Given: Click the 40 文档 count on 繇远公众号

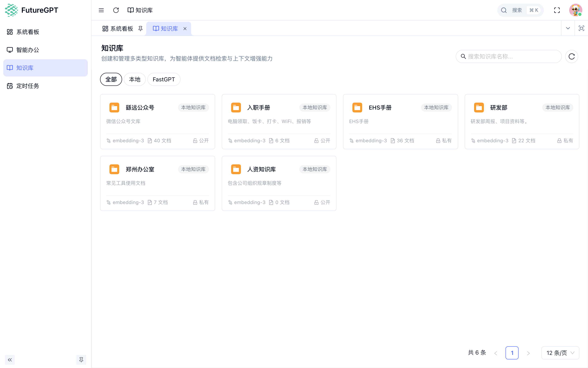Looking at the screenshot, I should click(159, 141).
